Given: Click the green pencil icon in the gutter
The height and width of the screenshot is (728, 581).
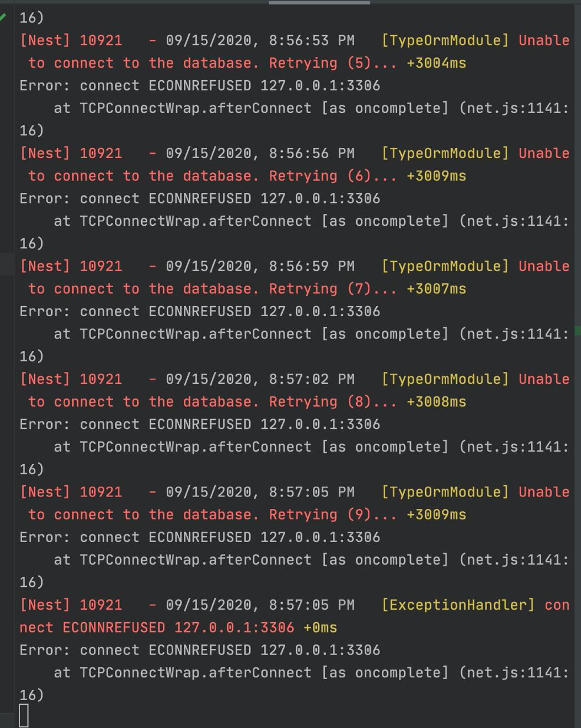Looking at the screenshot, I should click(3, 17).
